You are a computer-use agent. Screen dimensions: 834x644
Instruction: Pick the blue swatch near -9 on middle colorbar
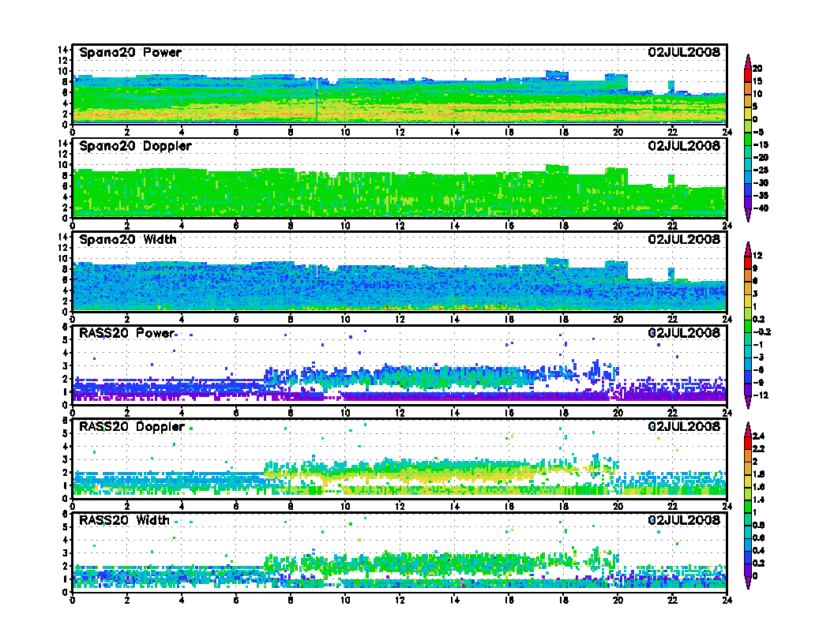(x=748, y=376)
